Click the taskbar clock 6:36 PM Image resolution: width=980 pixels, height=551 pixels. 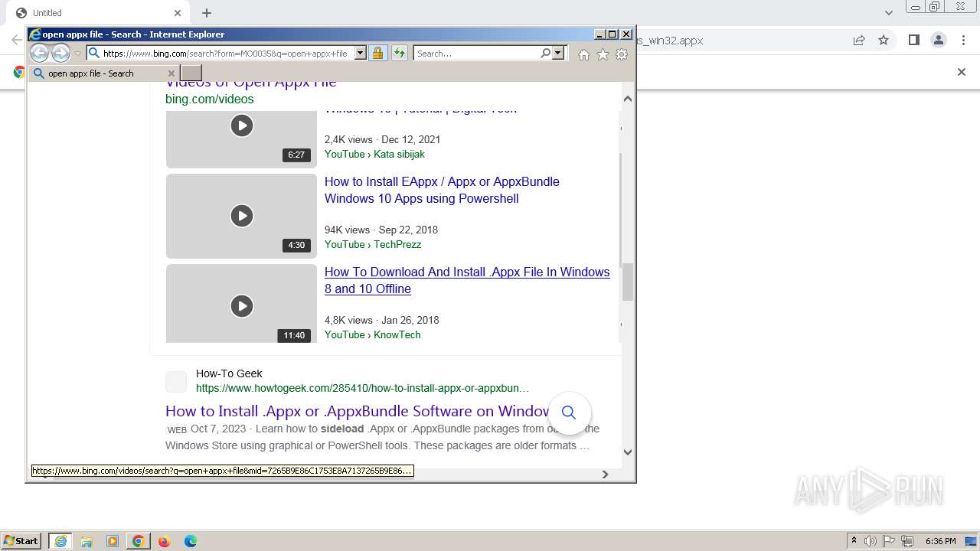point(940,541)
